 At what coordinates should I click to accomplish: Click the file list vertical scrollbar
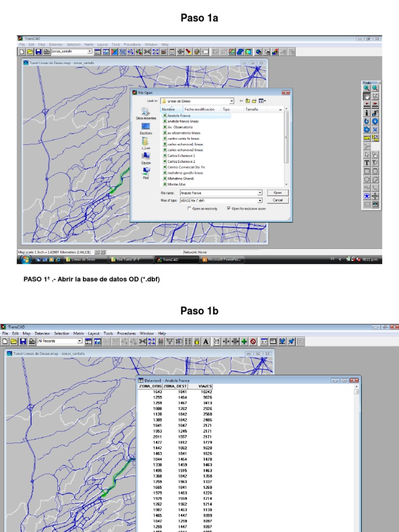coord(286,147)
